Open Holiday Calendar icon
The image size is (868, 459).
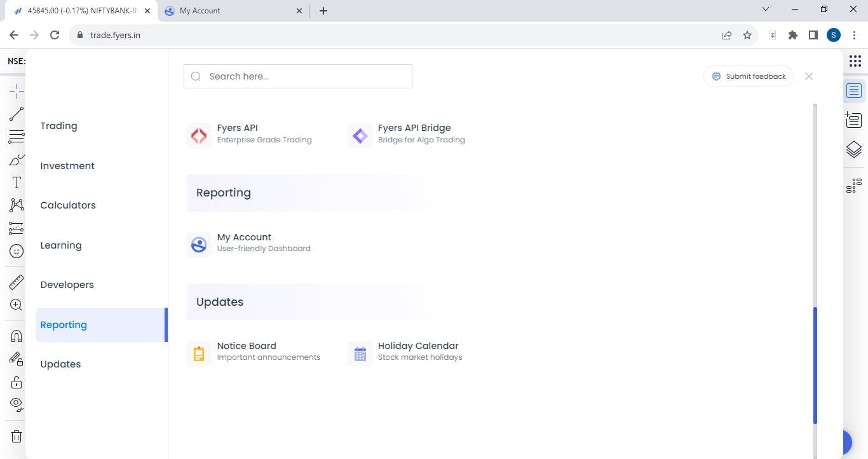coord(360,353)
